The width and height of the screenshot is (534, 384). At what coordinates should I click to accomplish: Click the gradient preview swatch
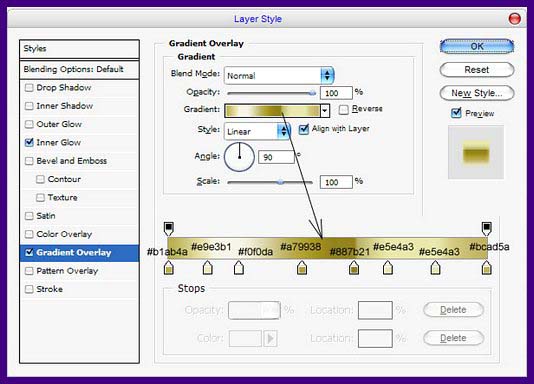pyautogui.click(x=272, y=111)
